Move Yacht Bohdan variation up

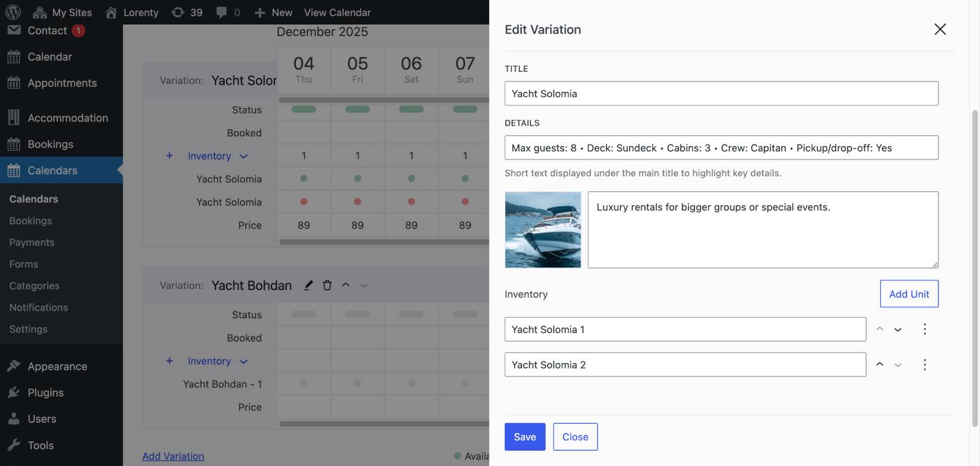point(345,285)
